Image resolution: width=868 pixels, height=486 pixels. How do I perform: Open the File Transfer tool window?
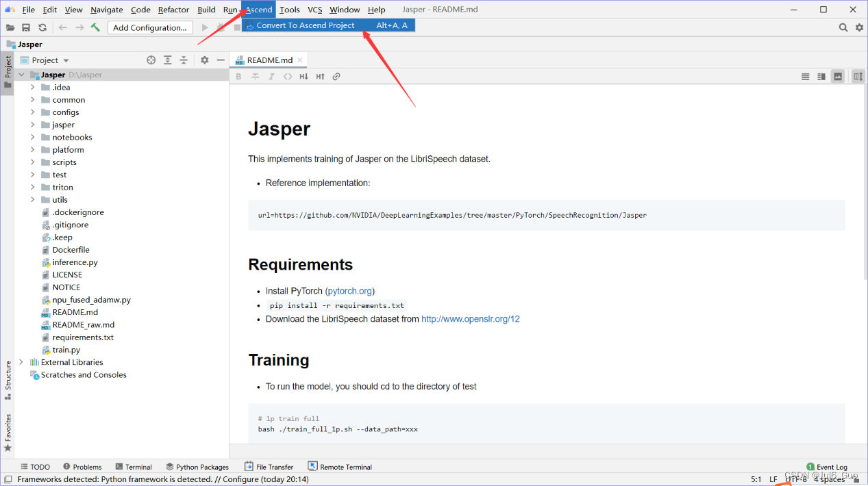pos(269,467)
